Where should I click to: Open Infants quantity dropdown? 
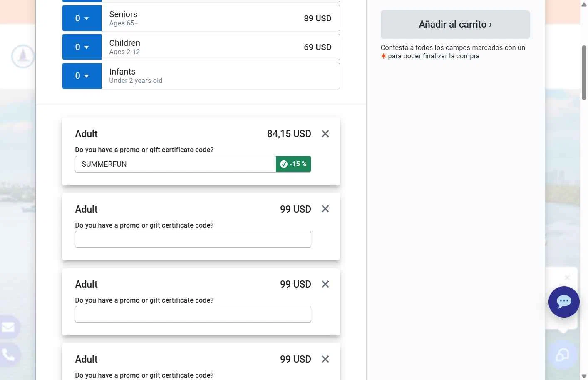[82, 76]
